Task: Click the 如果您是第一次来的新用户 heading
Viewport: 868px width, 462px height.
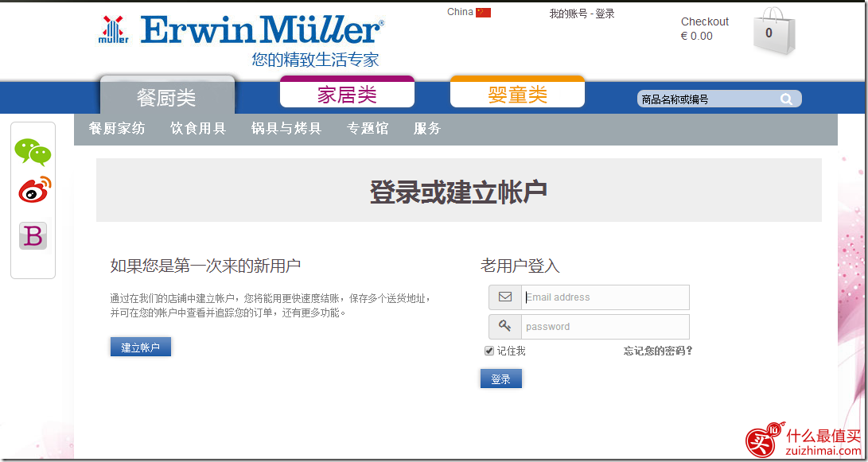Action: tap(205, 266)
